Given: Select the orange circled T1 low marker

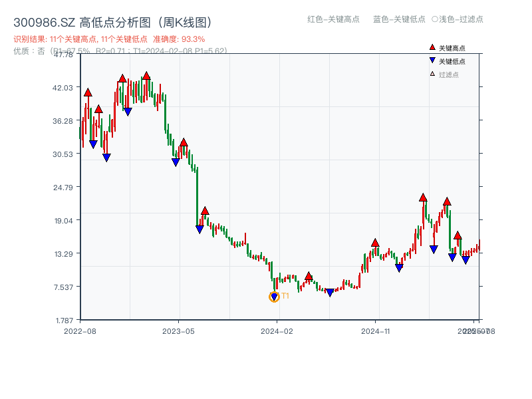Looking at the screenshot, I should click(x=274, y=297).
